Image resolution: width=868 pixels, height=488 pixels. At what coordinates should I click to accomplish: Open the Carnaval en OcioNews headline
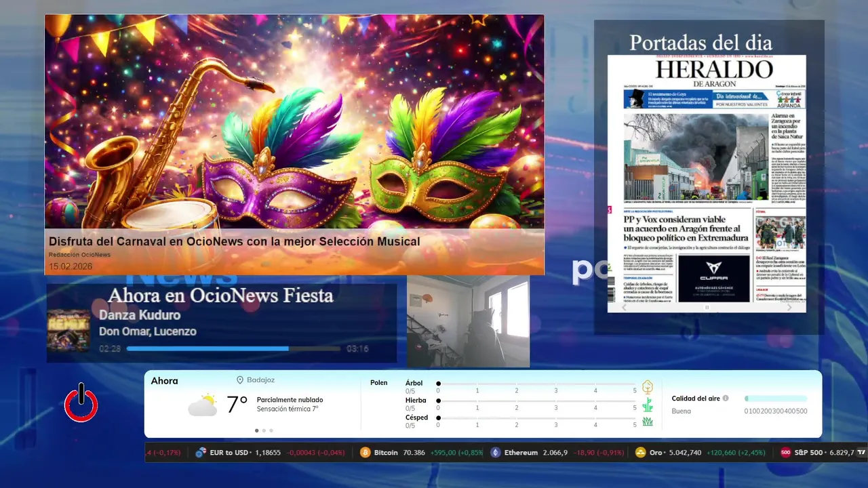[x=234, y=241]
